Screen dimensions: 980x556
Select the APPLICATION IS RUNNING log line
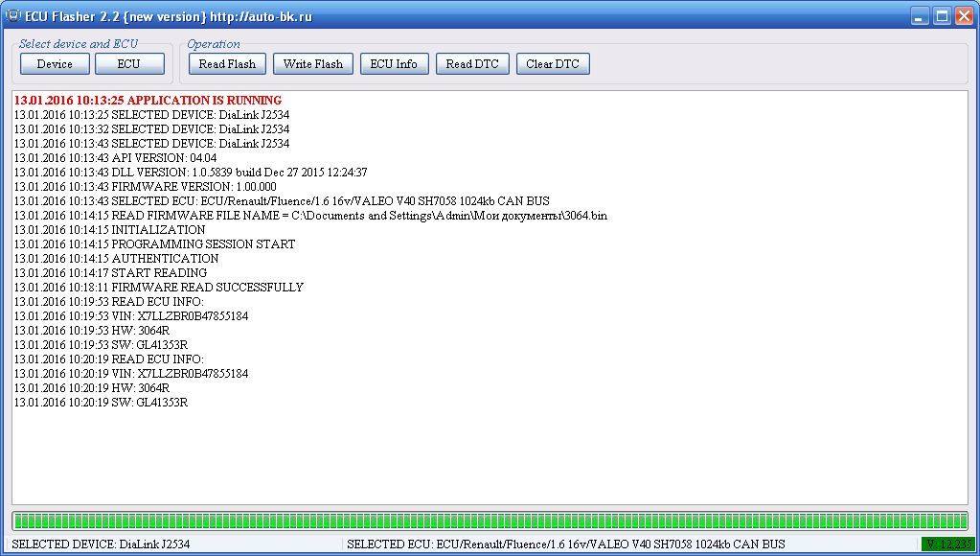point(148,101)
